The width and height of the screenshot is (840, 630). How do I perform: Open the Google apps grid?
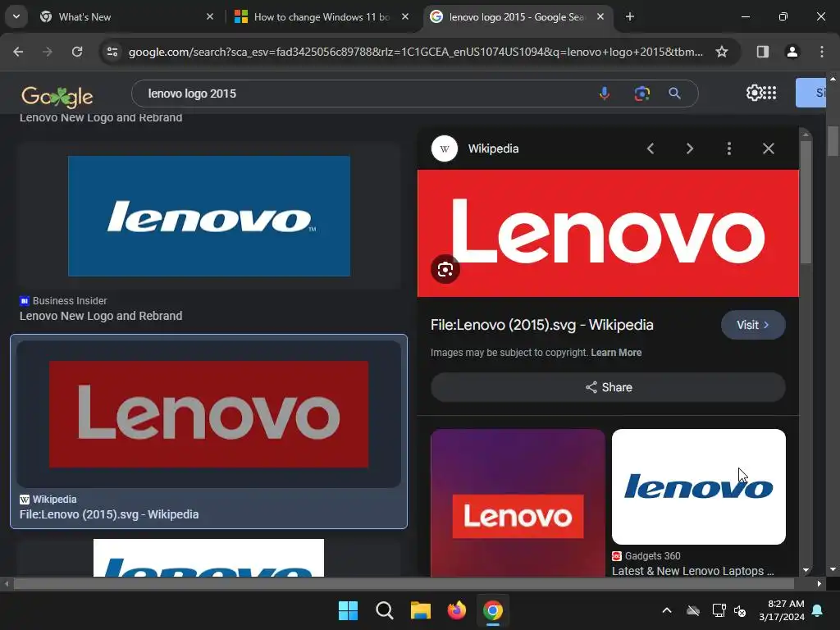point(769,93)
